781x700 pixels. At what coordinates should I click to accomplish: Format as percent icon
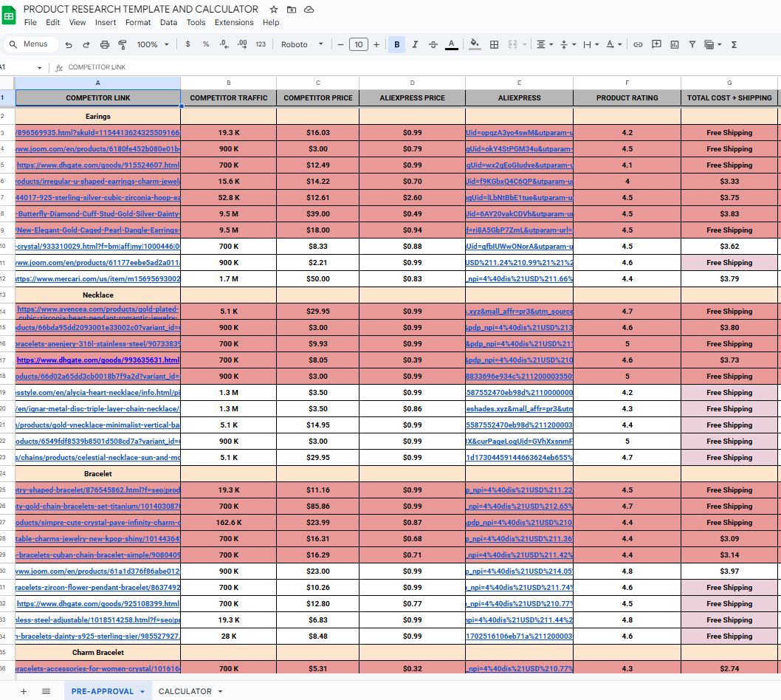(x=206, y=44)
